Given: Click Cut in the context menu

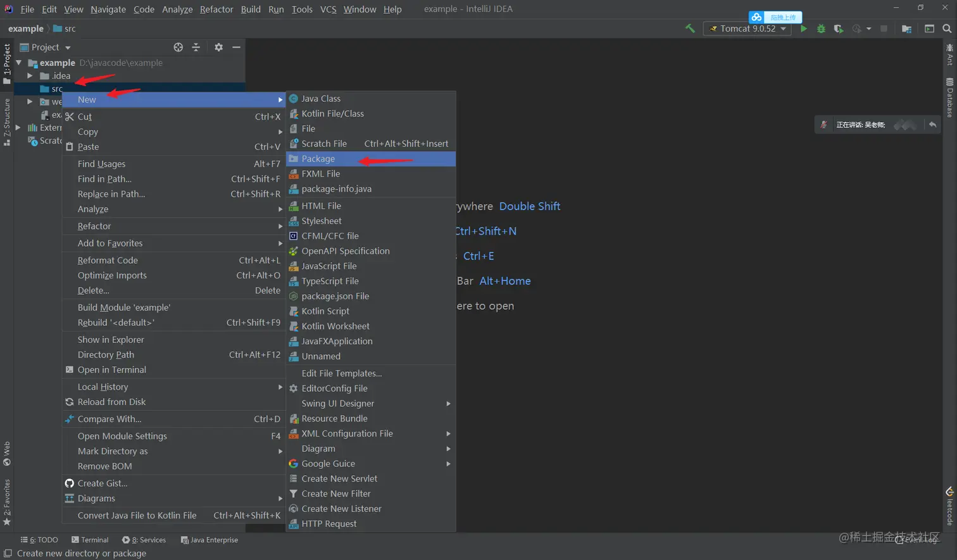Looking at the screenshot, I should coord(173,116).
